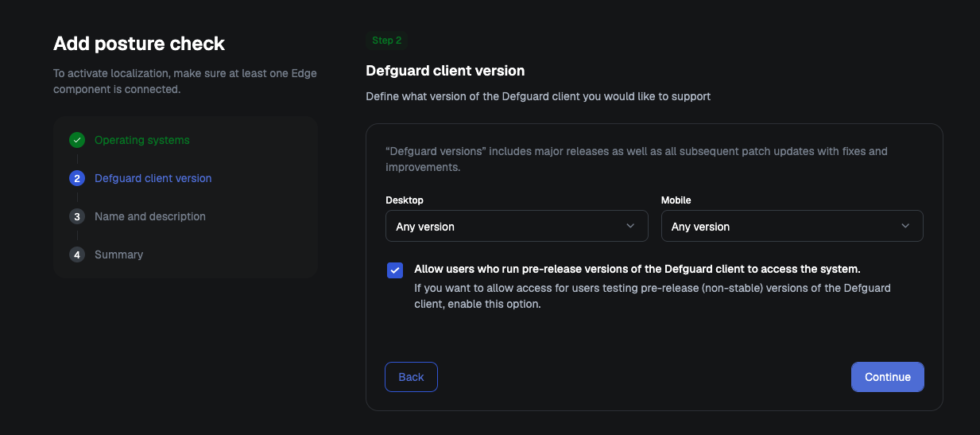Click the Back button
Image resolution: width=980 pixels, height=435 pixels.
point(411,377)
